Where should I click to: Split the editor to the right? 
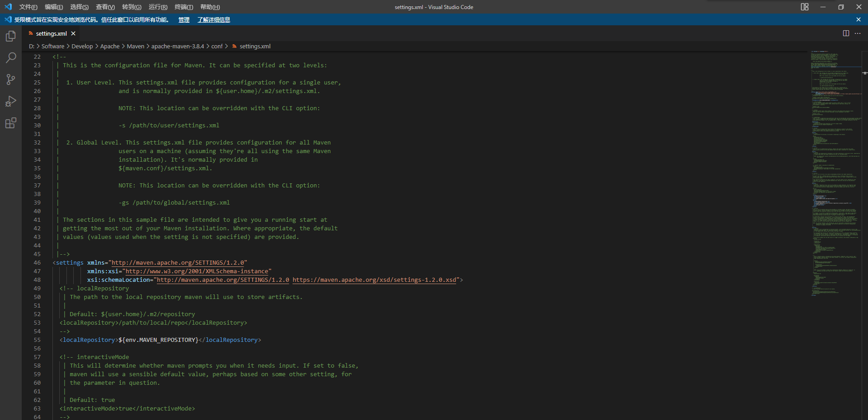coord(846,33)
